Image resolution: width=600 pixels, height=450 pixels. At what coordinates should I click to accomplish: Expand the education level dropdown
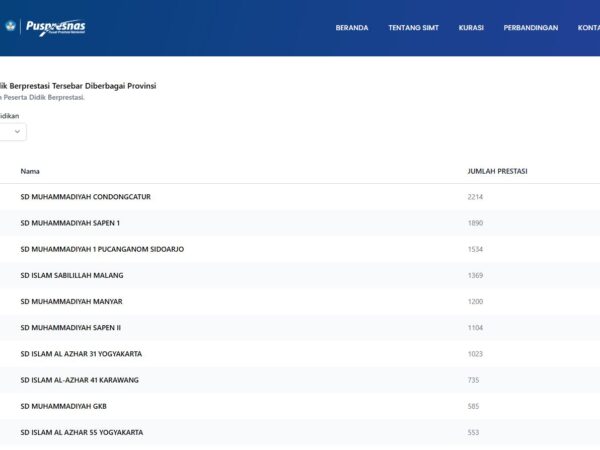point(12,132)
